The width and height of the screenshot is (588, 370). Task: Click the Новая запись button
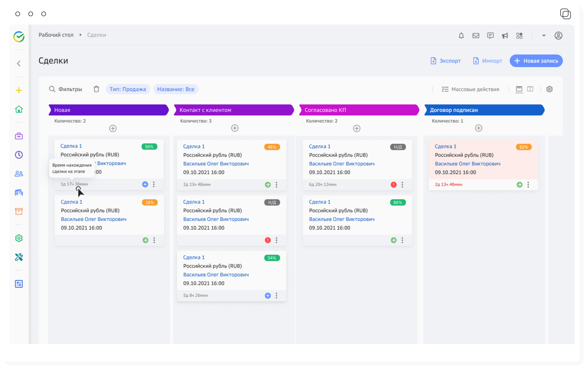click(x=536, y=61)
